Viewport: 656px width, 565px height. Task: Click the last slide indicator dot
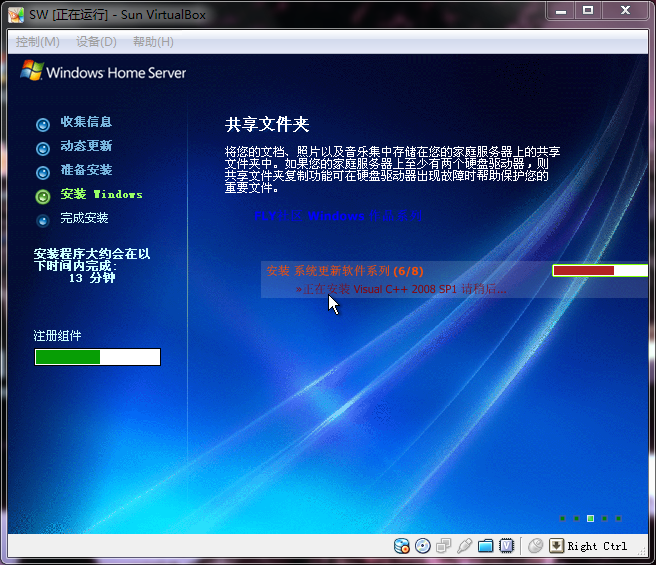click(x=618, y=519)
